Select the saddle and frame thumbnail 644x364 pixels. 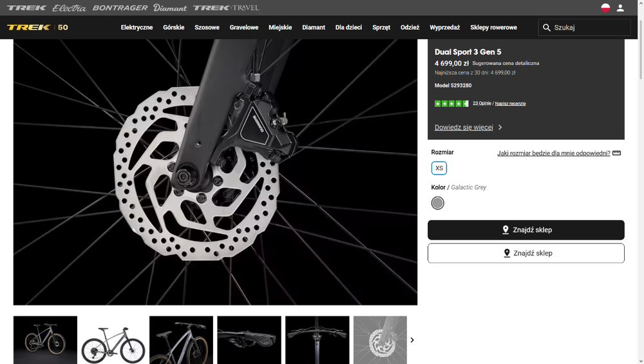click(181, 340)
